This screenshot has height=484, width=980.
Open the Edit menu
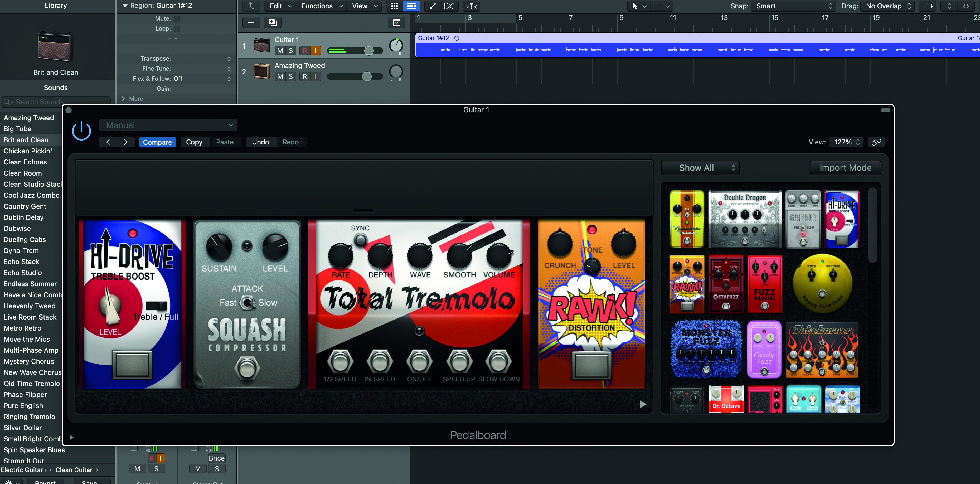[x=280, y=6]
